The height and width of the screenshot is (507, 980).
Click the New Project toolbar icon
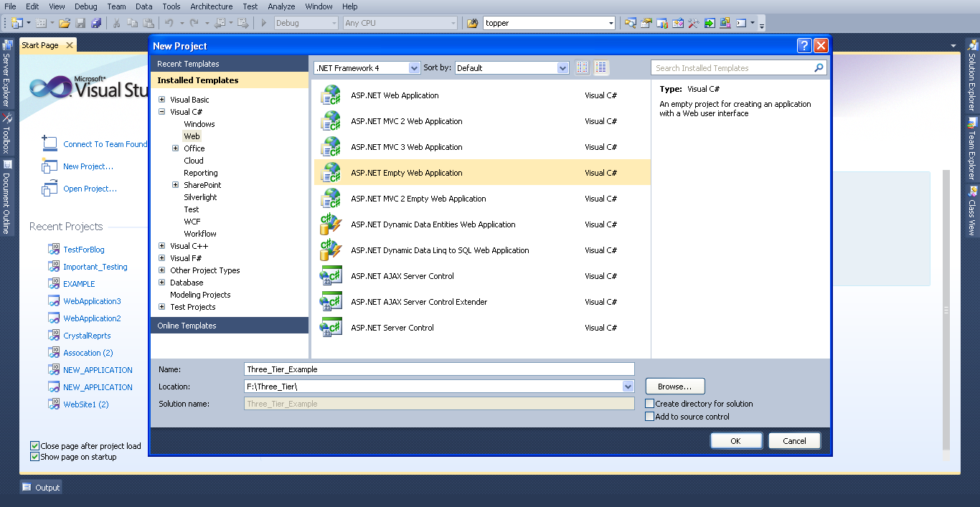17,23
